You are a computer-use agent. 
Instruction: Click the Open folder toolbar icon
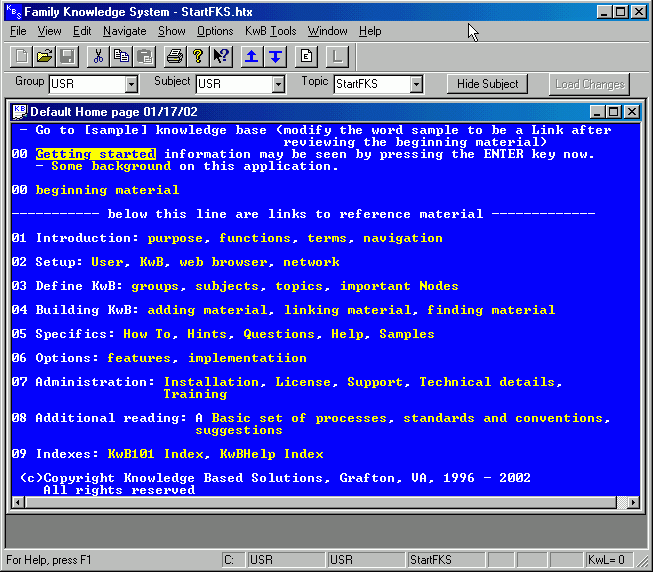click(x=44, y=56)
